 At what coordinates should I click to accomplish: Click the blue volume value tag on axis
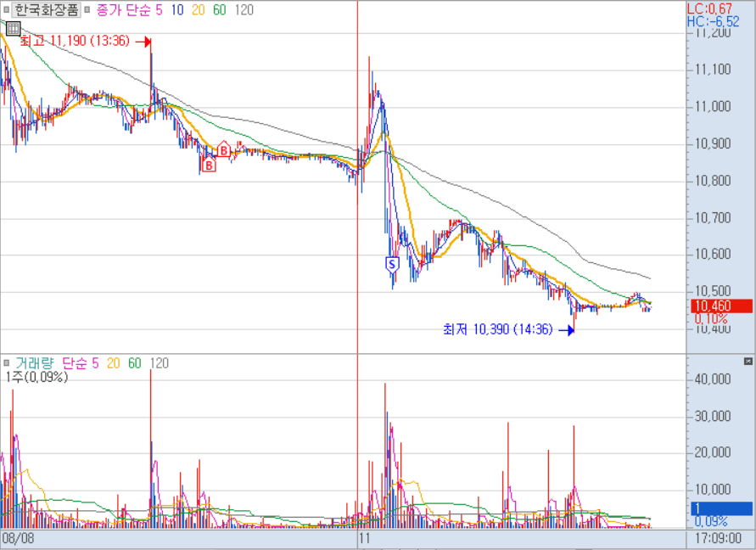(x=722, y=509)
